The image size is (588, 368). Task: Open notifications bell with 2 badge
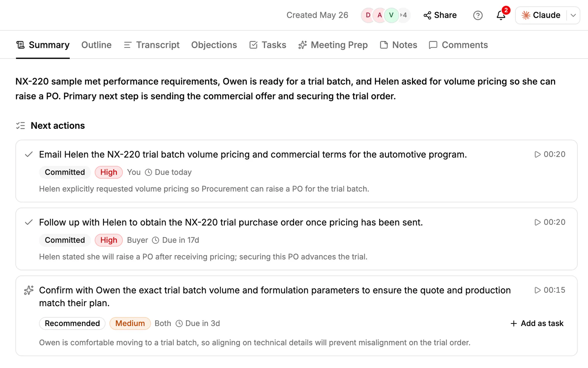click(502, 14)
